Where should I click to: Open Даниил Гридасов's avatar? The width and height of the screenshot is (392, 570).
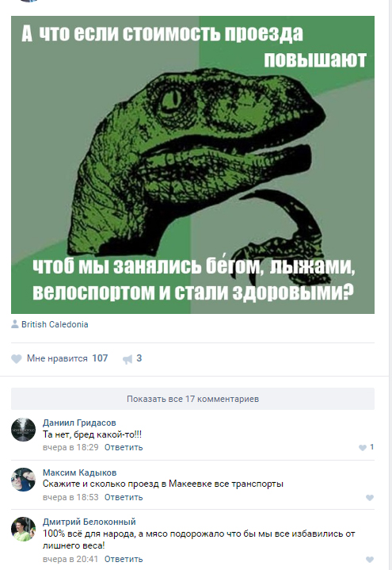(x=23, y=430)
